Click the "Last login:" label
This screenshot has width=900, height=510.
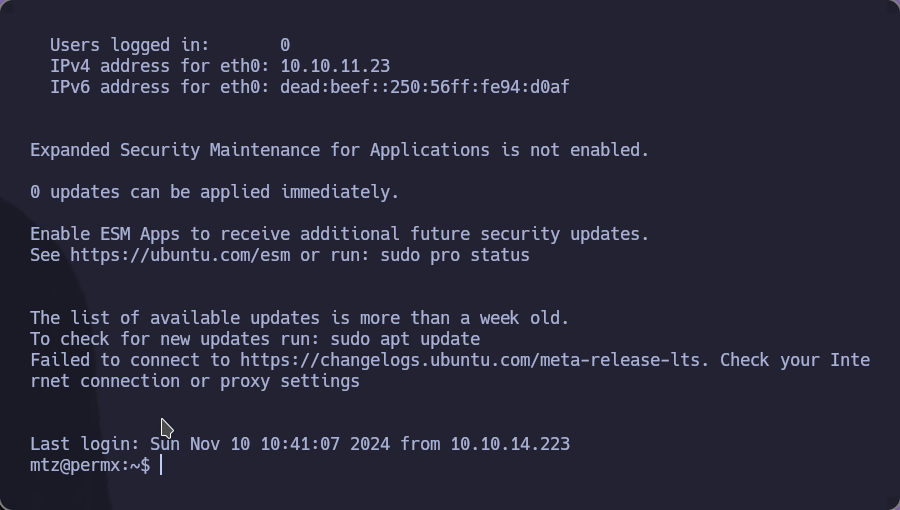85,444
